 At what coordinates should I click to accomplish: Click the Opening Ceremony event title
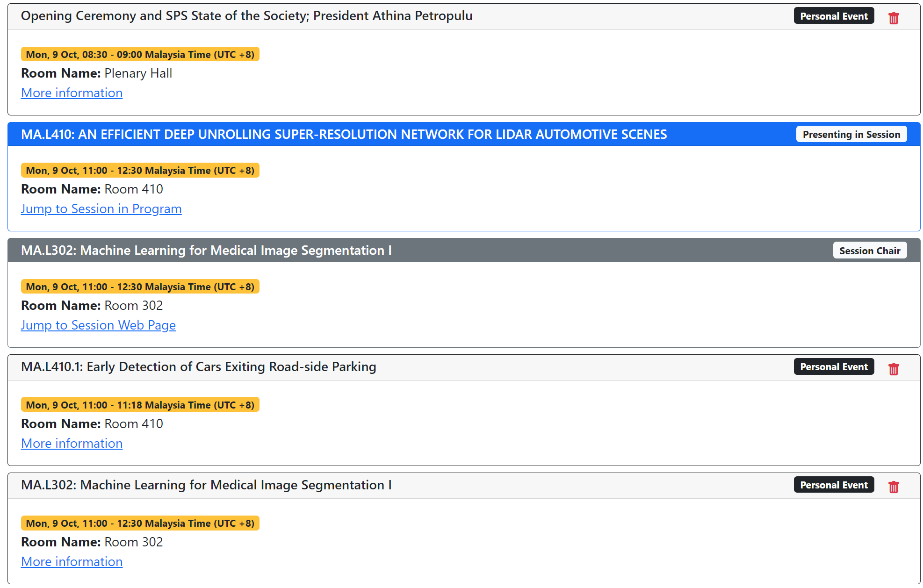pyautogui.click(x=246, y=16)
